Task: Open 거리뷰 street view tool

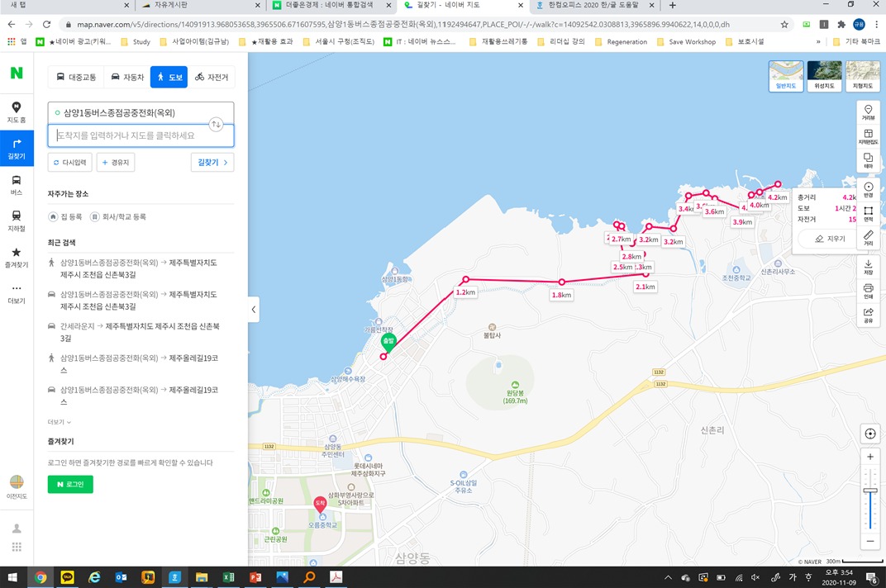Action: pos(869,112)
